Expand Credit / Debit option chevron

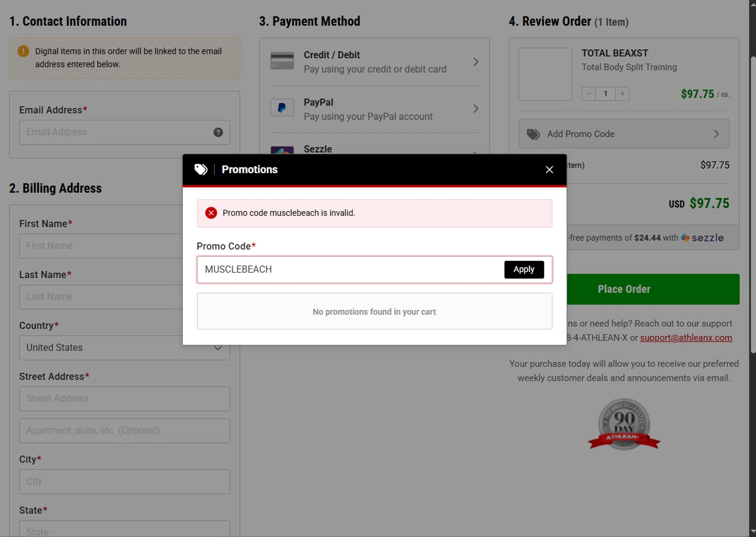coord(475,62)
